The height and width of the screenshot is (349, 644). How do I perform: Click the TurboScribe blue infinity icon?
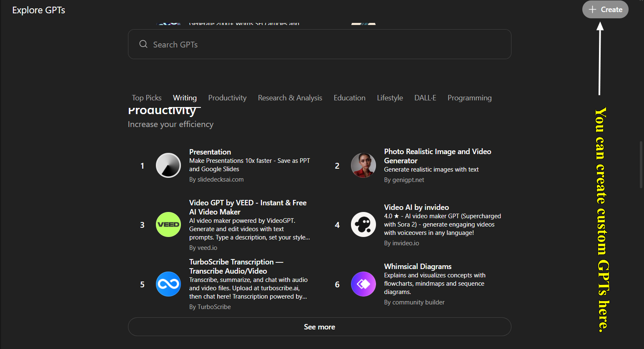click(x=168, y=284)
